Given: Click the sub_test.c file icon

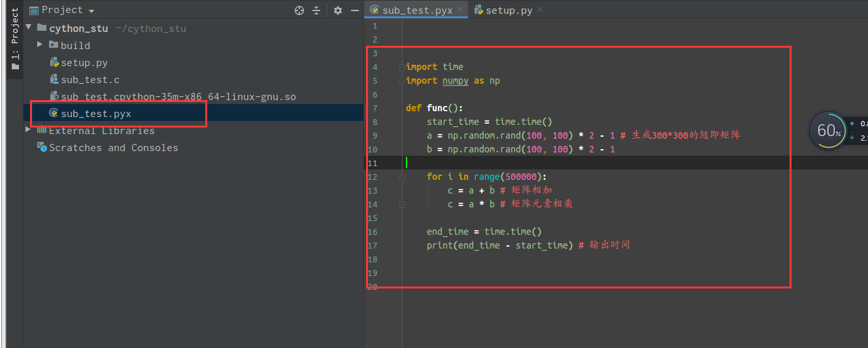Looking at the screenshot, I should [54, 80].
